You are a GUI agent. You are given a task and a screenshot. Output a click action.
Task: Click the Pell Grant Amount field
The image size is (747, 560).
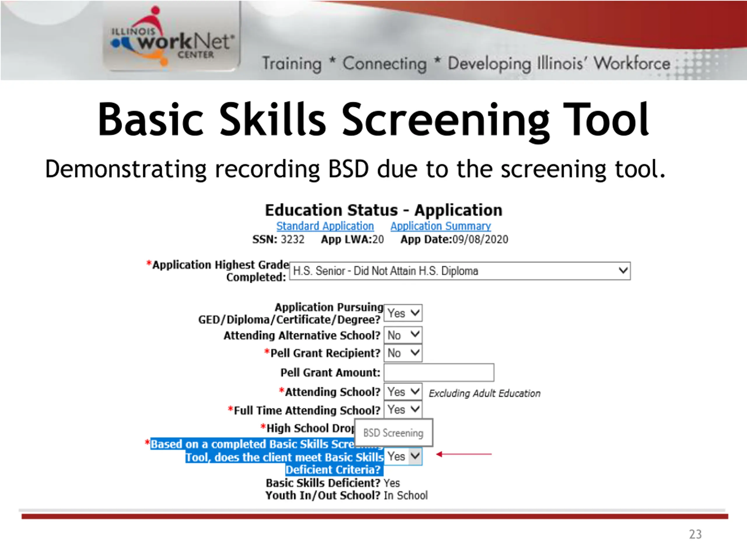click(439, 372)
